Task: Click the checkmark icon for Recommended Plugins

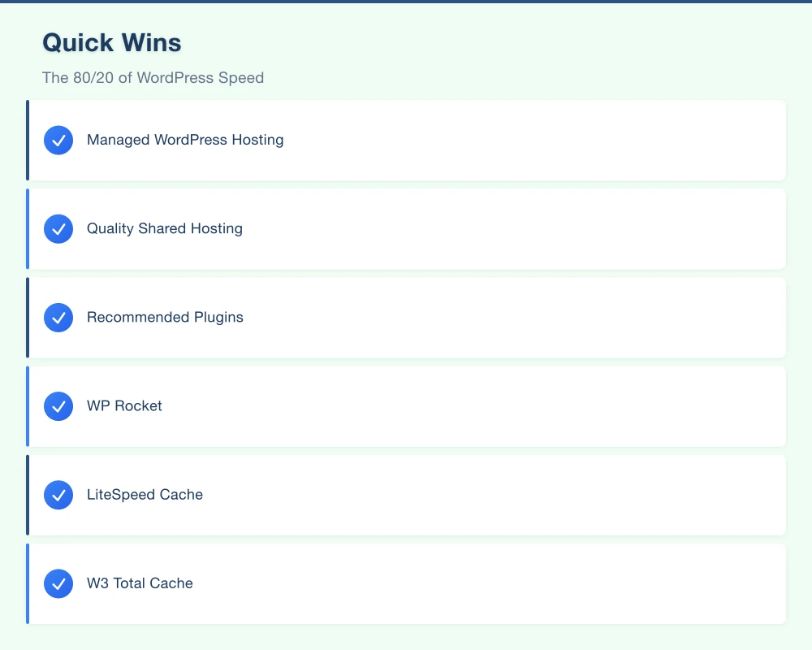Action: coord(58,318)
